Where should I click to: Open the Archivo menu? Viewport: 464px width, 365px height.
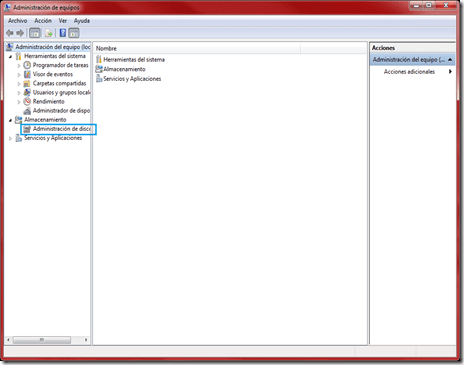(x=18, y=21)
